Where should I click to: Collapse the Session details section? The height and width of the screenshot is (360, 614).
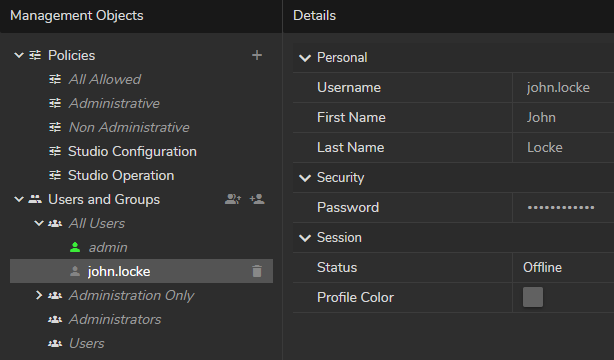pyautogui.click(x=305, y=238)
